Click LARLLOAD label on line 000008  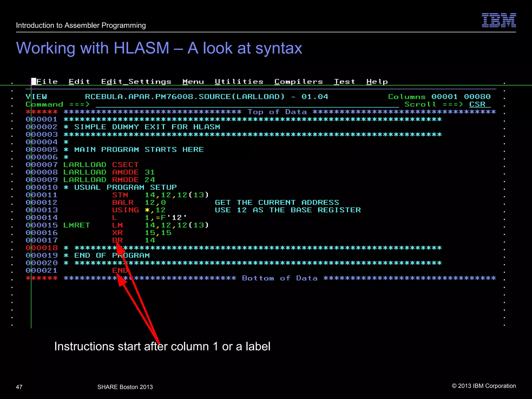(85, 172)
